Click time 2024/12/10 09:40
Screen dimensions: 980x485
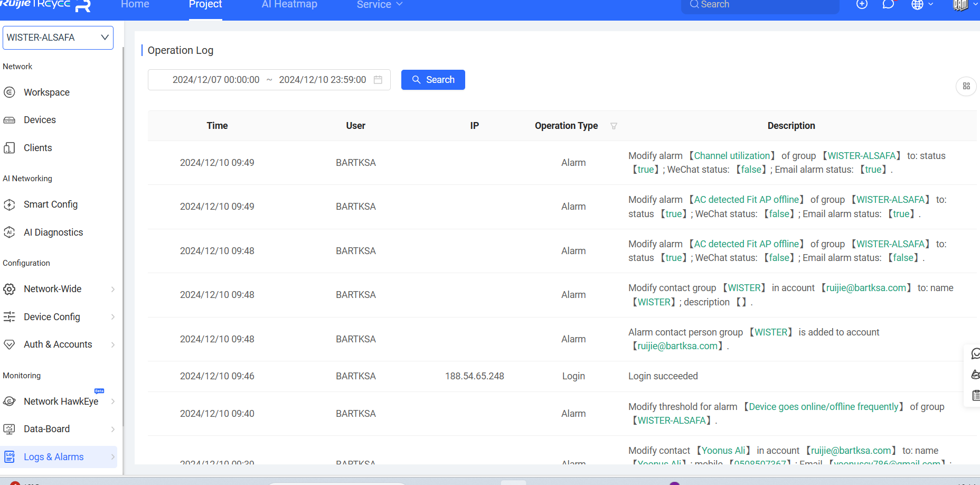pos(217,414)
